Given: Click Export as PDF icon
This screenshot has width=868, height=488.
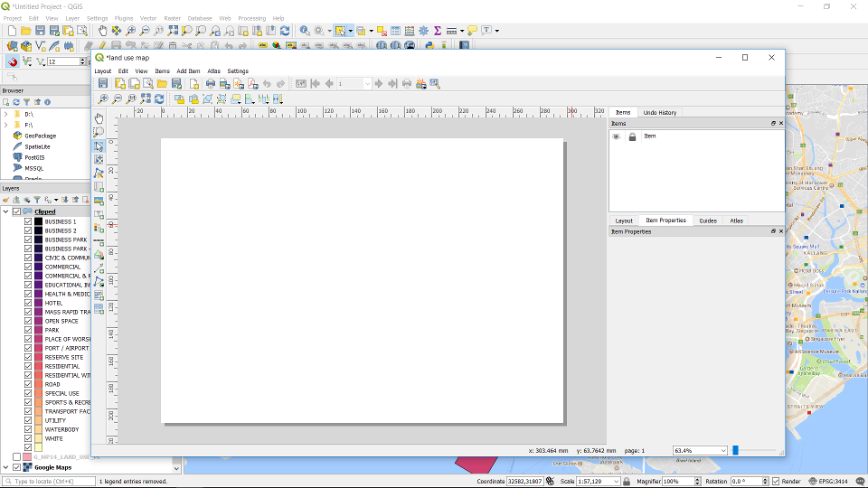Looking at the screenshot, I should [253, 84].
